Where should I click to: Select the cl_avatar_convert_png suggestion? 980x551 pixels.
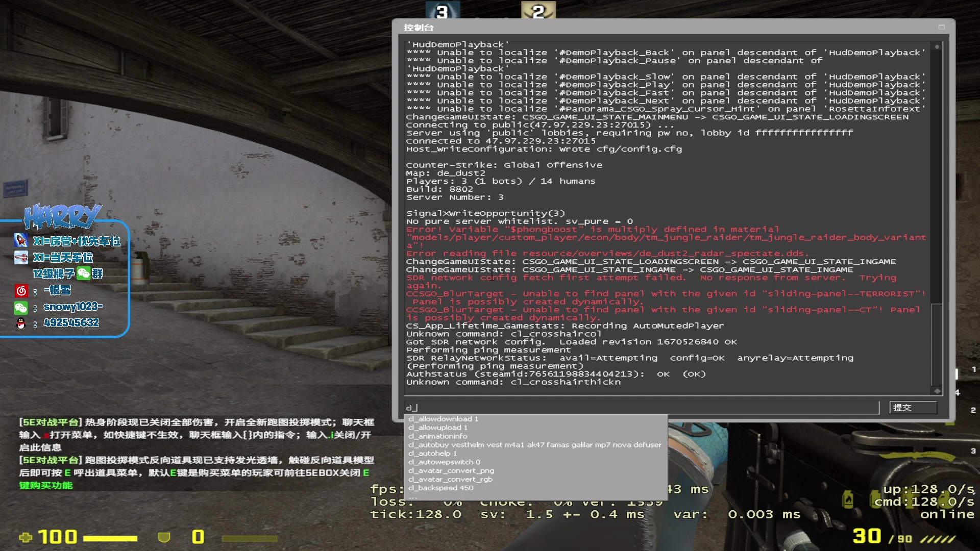coord(536,471)
